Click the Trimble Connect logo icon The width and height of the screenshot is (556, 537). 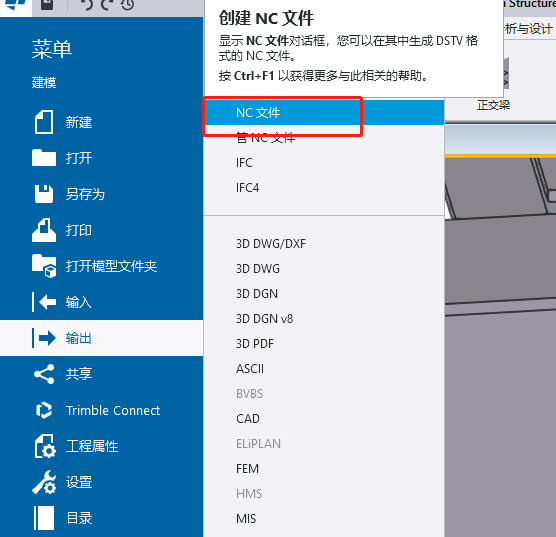point(44,410)
